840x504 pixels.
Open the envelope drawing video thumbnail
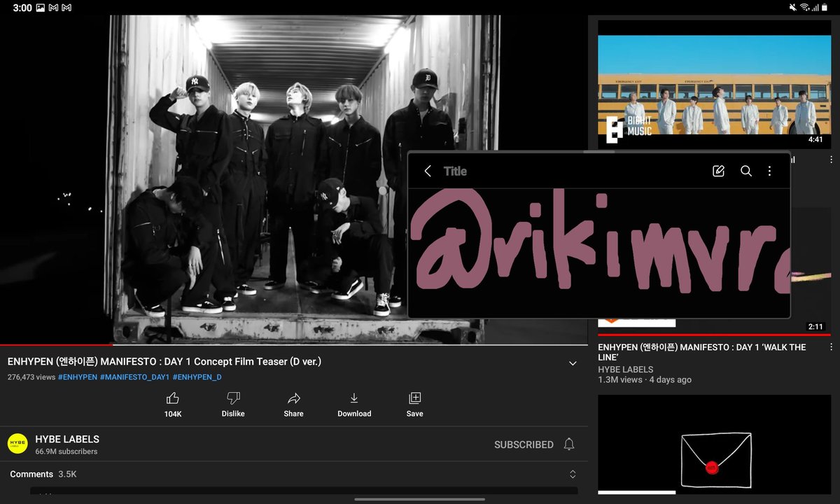click(x=715, y=444)
